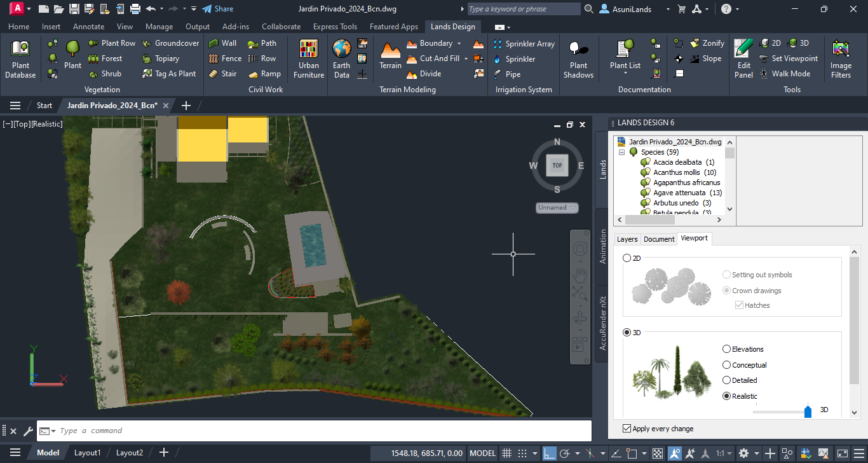Click the command line input field
The width and height of the screenshot is (868, 463).
coord(314,431)
